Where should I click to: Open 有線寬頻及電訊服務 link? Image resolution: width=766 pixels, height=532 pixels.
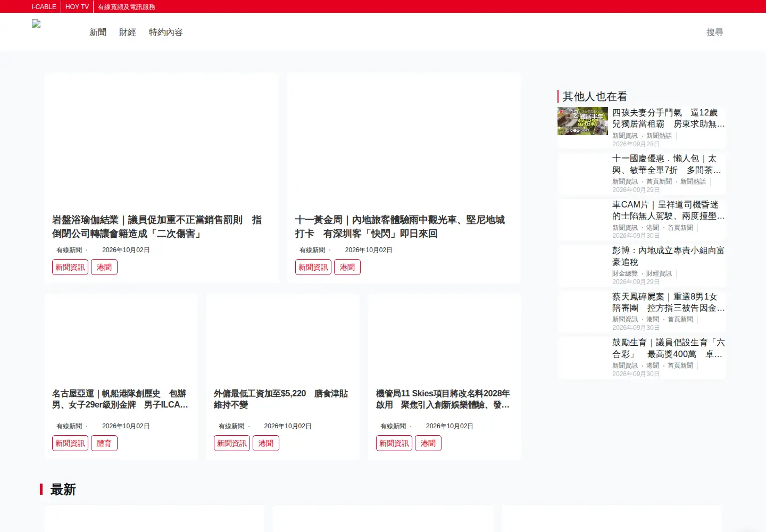127,7
